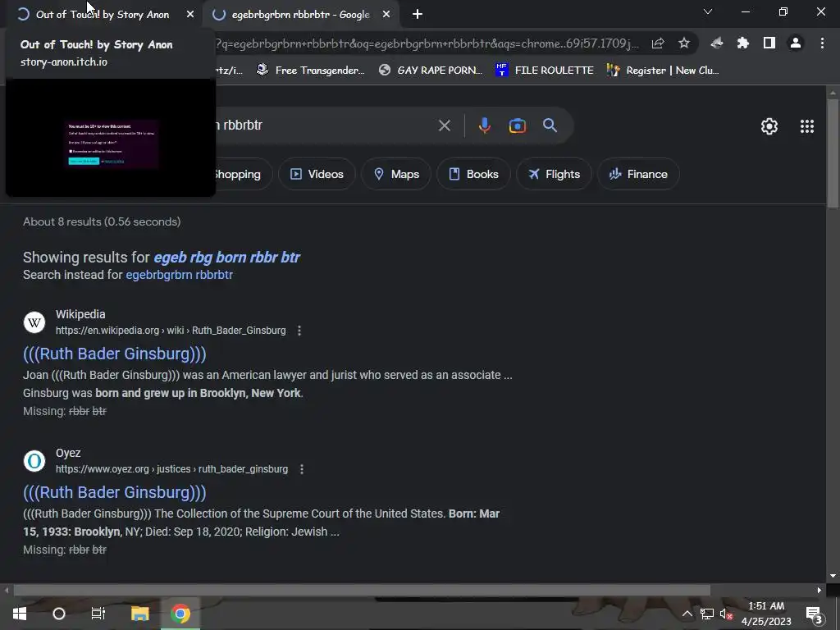Click the address bar URL
The image size is (840, 630).
tap(427, 43)
